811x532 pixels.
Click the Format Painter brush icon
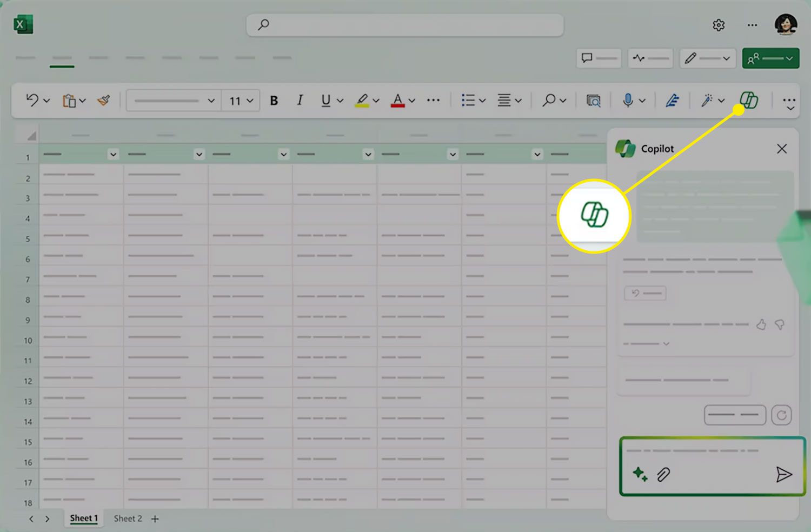[104, 100]
